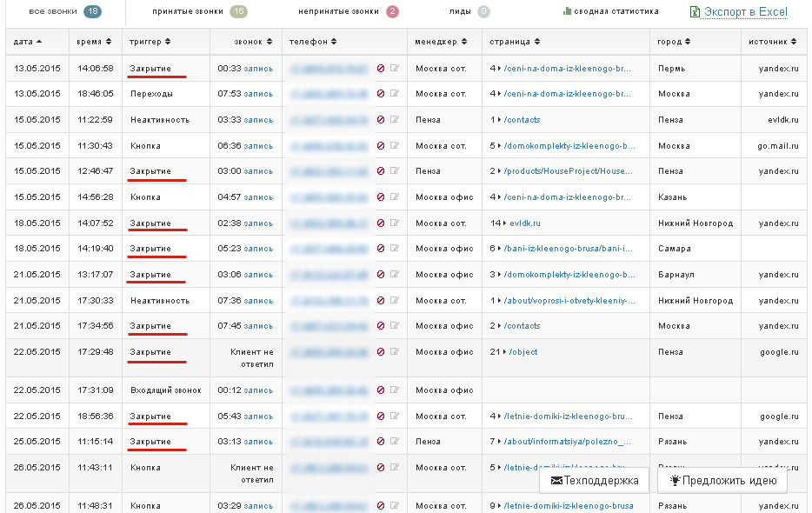Expand page path arrow before evldk.ru
The width and height of the screenshot is (812, 513).
coord(505,223)
